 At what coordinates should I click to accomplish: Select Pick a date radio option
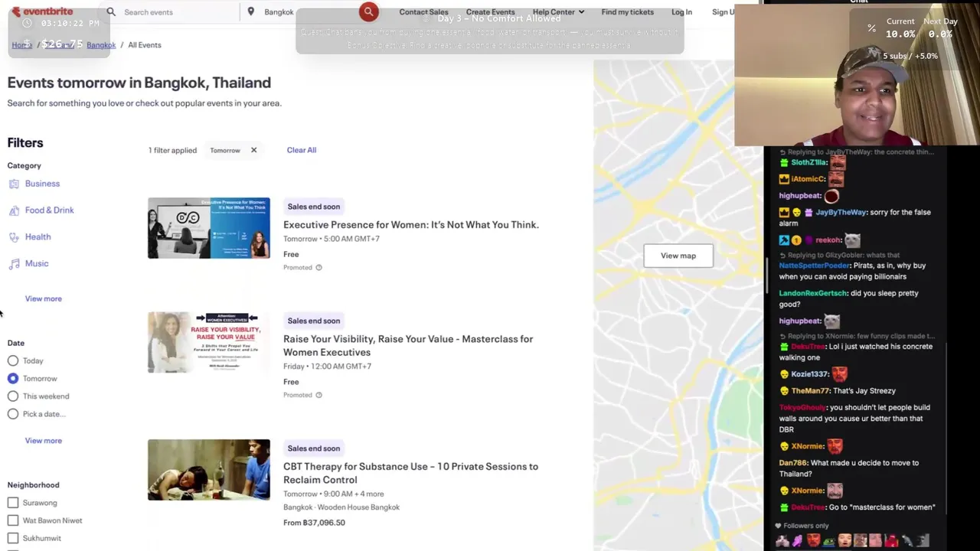[x=13, y=414]
